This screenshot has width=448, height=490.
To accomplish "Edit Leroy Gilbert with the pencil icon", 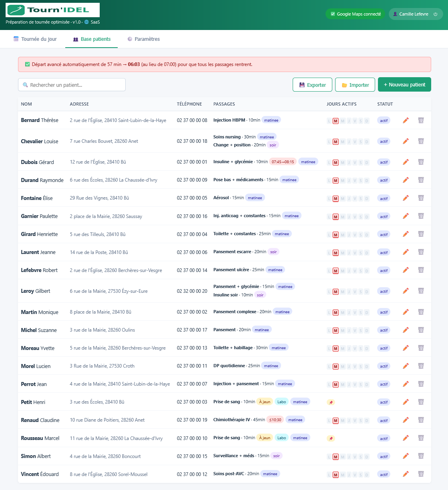I will (x=406, y=291).
